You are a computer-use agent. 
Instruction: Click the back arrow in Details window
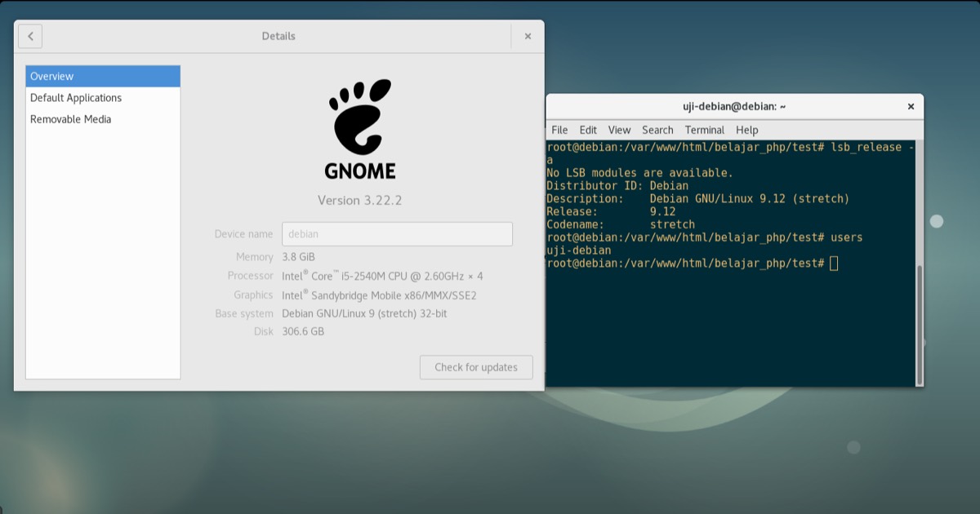tap(30, 36)
